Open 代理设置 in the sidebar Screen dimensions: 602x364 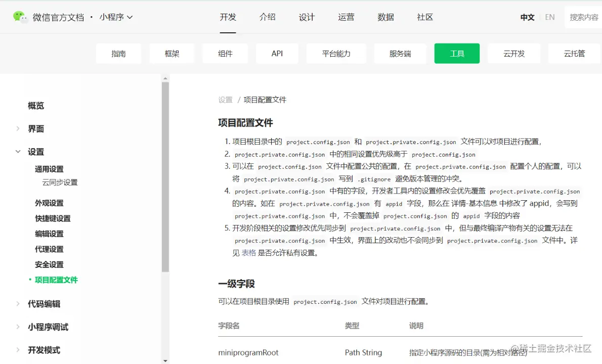(x=49, y=249)
